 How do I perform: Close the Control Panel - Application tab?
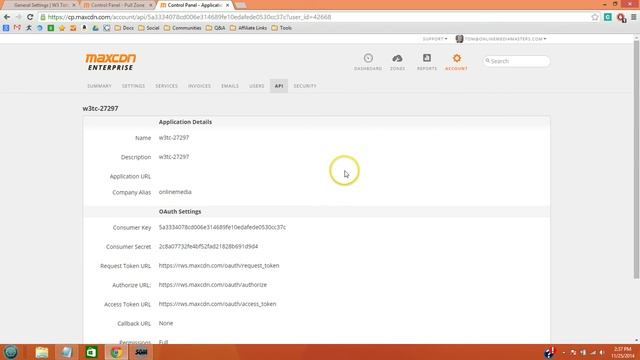pos(227,5)
